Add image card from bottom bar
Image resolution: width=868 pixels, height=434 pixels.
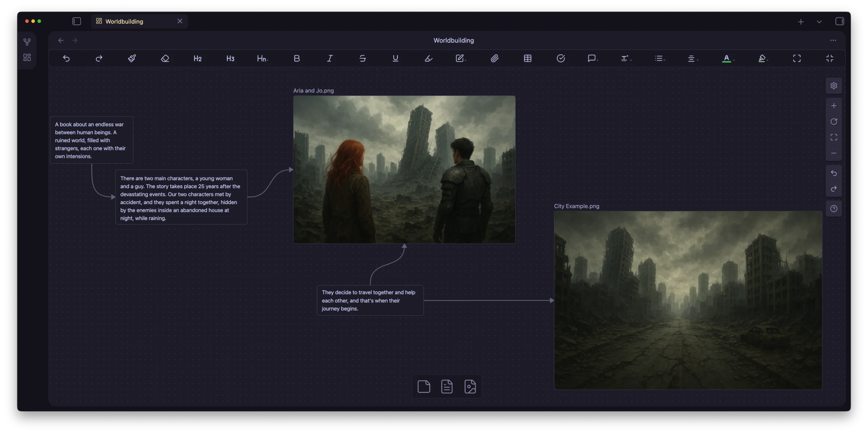pyautogui.click(x=470, y=387)
